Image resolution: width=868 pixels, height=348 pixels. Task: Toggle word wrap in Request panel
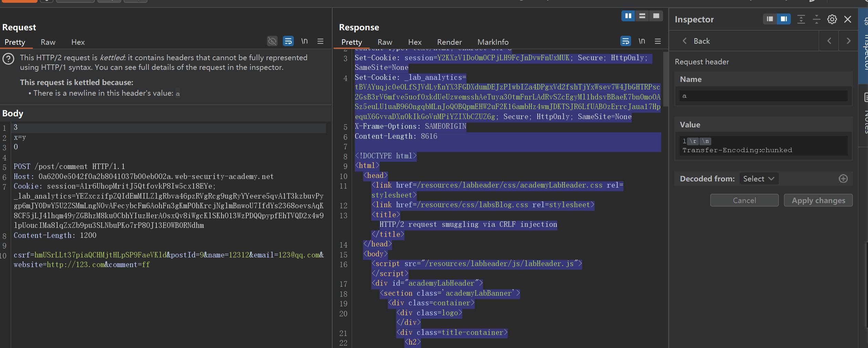(288, 41)
